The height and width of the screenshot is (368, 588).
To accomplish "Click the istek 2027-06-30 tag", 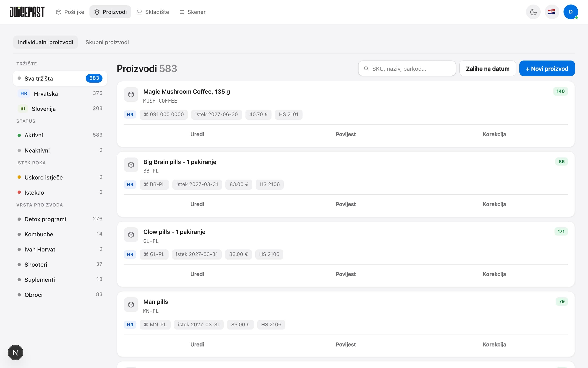I will coord(216,114).
